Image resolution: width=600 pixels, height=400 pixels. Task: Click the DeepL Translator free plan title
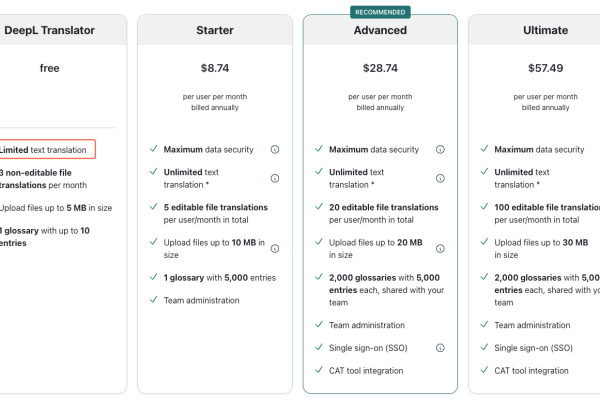(x=49, y=30)
